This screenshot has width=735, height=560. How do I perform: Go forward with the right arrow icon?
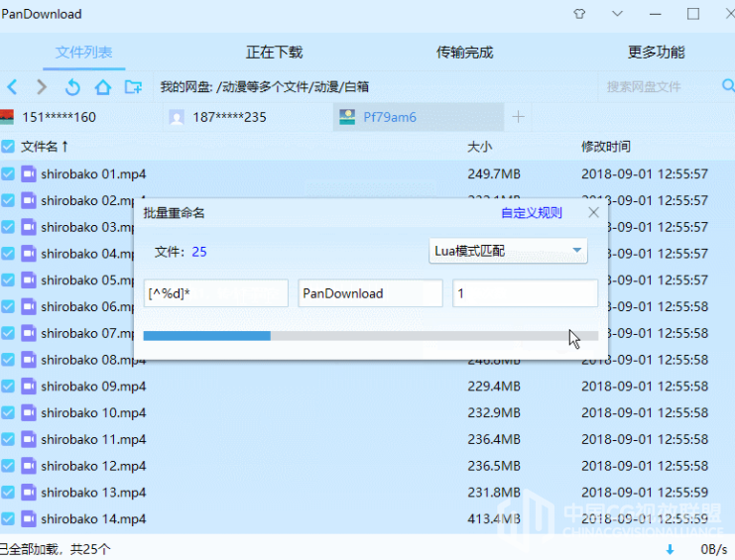coord(42,86)
